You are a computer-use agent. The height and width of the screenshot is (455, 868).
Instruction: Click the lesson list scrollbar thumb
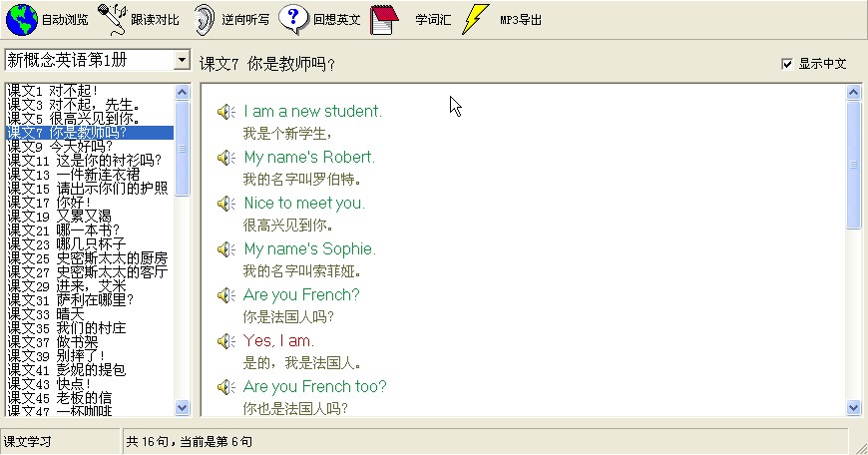point(183,149)
